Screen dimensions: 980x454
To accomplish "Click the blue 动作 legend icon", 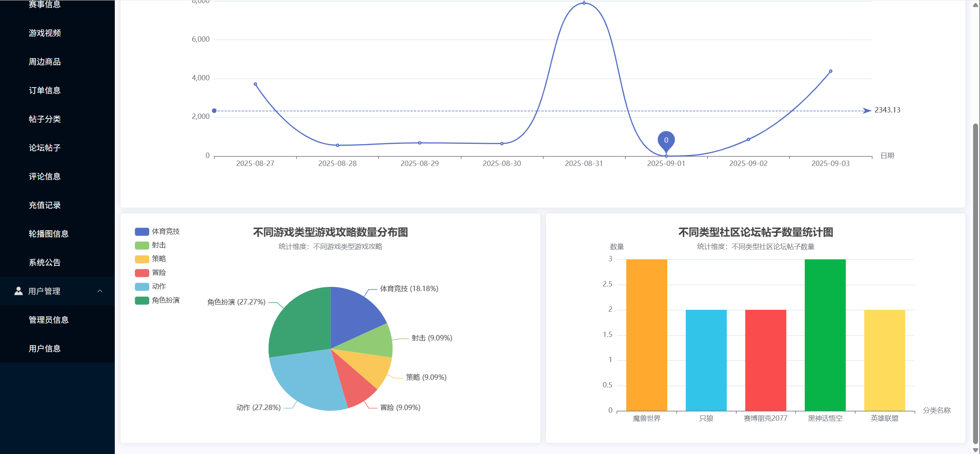I will pyautogui.click(x=142, y=286).
